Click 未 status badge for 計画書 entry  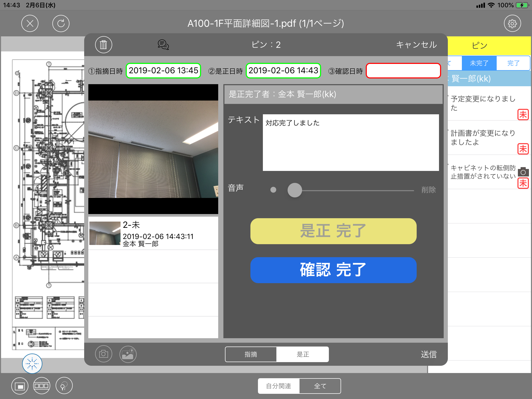[523, 149]
